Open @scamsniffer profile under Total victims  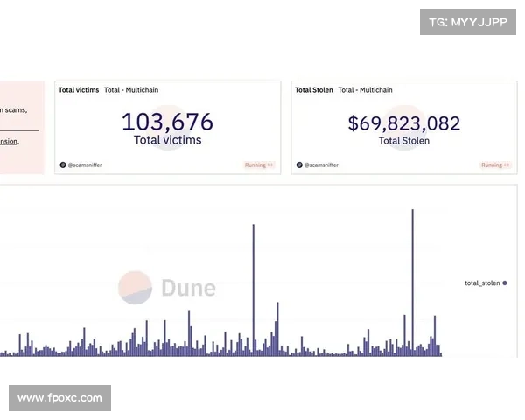point(85,164)
